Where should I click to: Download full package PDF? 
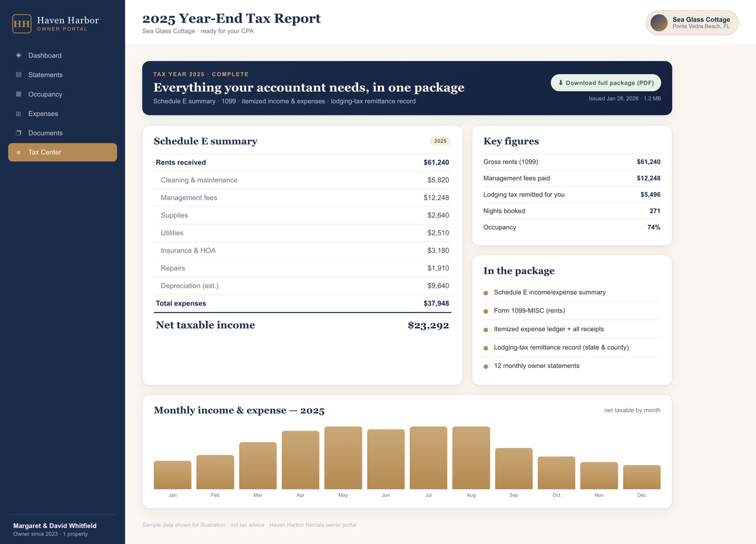point(606,83)
